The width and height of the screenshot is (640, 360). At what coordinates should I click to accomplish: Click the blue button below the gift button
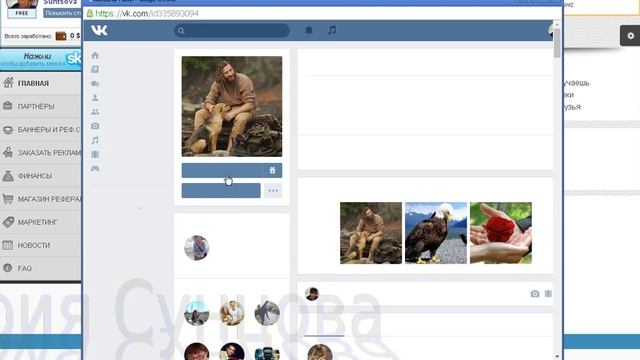click(x=221, y=191)
